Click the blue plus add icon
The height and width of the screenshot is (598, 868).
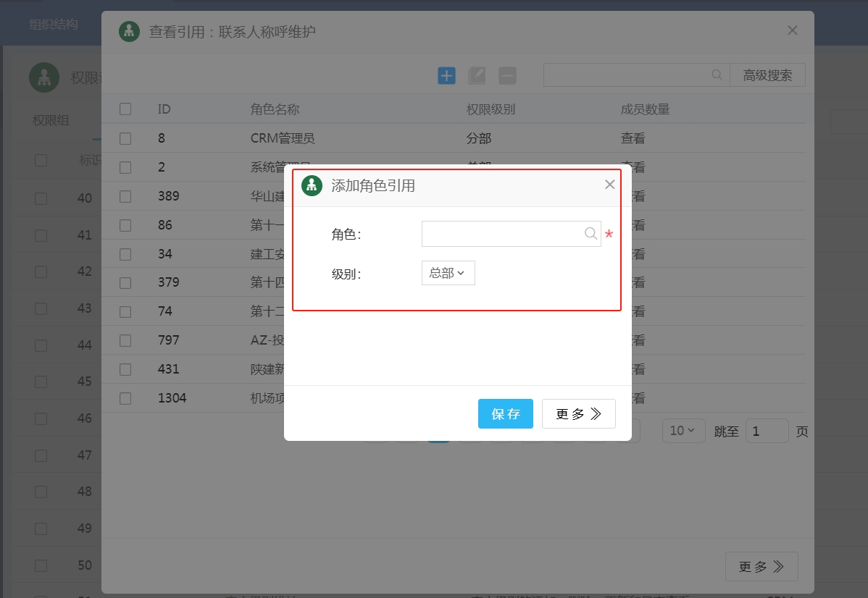446,75
